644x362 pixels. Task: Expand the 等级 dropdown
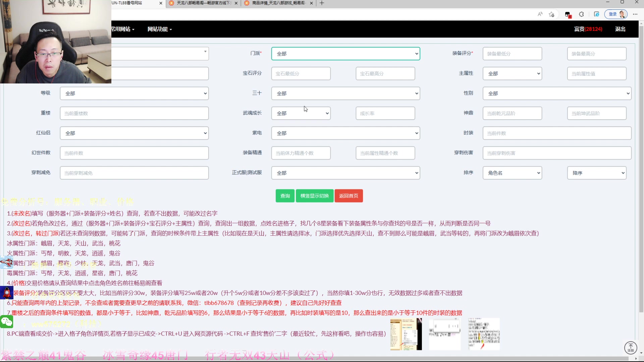coord(134,93)
